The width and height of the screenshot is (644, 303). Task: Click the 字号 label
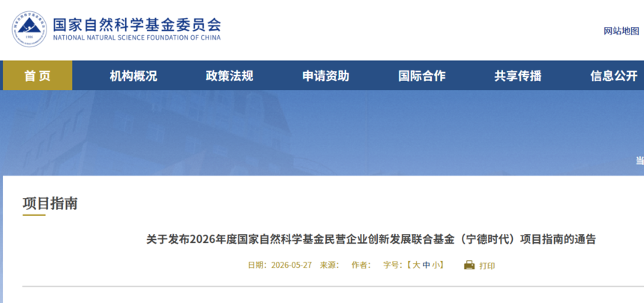click(393, 265)
